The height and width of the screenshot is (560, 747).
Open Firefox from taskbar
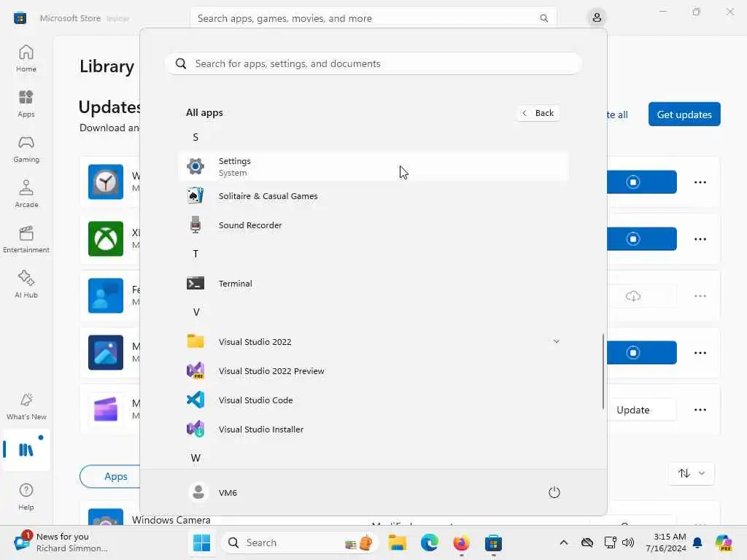click(461, 542)
